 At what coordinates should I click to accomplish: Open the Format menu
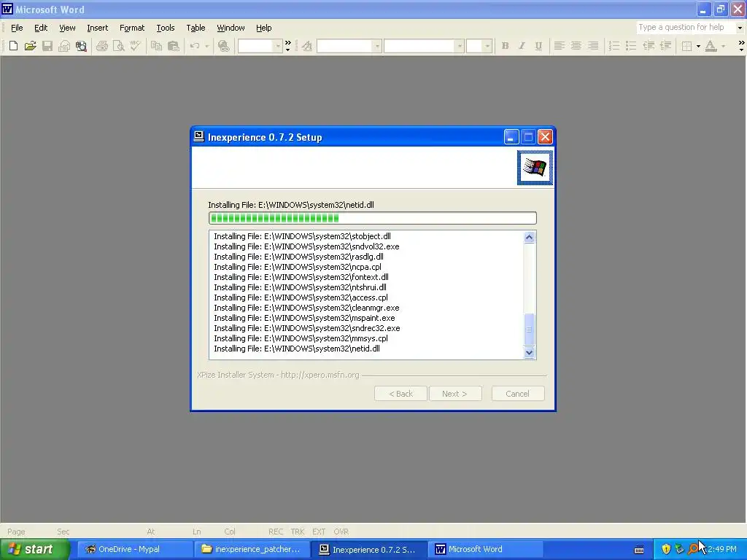tap(132, 28)
